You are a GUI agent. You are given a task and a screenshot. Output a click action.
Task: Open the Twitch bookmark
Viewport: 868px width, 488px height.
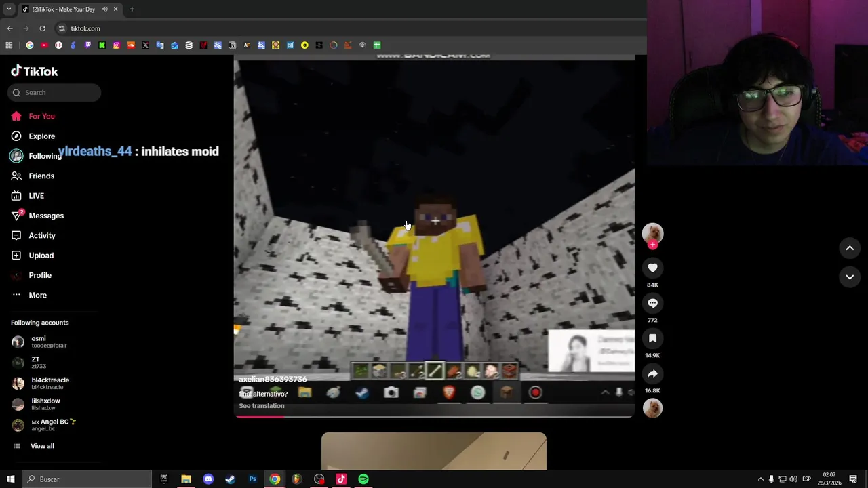[x=87, y=45]
